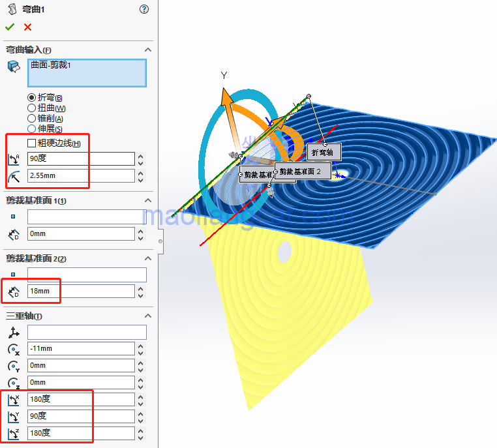The width and height of the screenshot is (497, 448).
Task: Click Y rotation origin icon
Action: tap(14, 366)
